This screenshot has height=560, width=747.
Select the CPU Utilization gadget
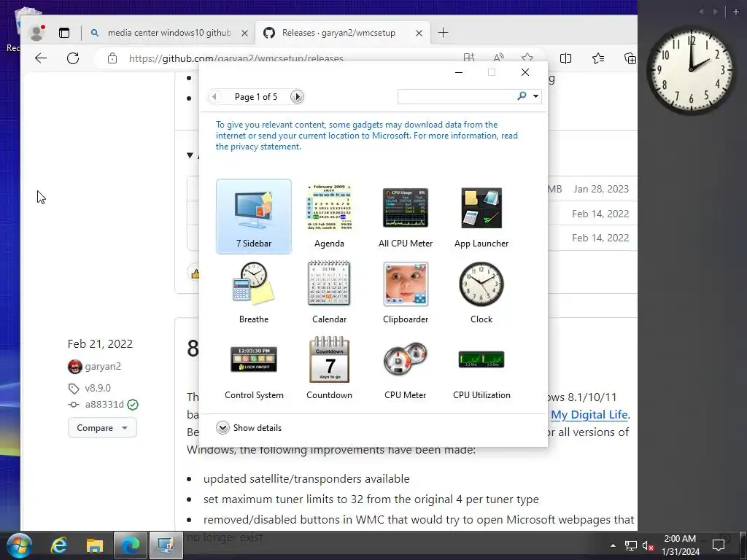pyautogui.click(x=481, y=368)
